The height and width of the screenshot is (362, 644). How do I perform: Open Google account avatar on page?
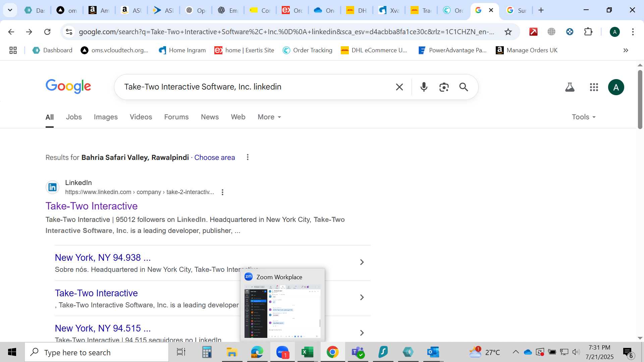(x=616, y=87)
